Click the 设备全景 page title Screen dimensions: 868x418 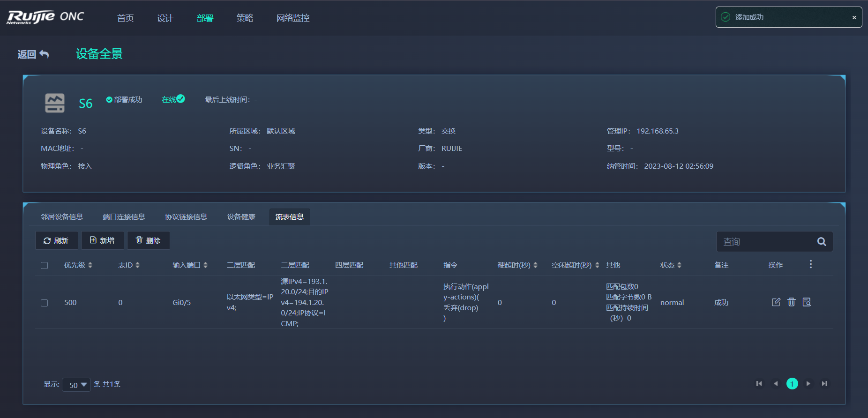click(x=99, y=54)
